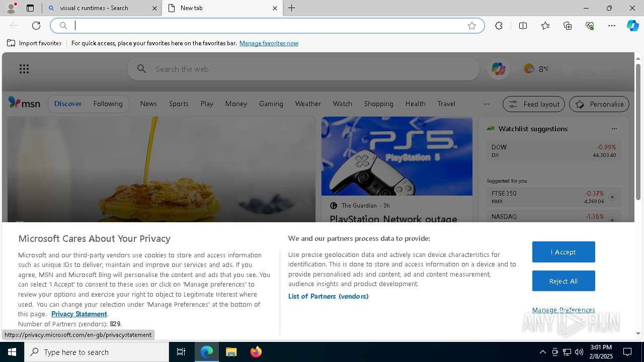Open the Sports category
This screenshot has width=644, height=362.
coord(179,104)
